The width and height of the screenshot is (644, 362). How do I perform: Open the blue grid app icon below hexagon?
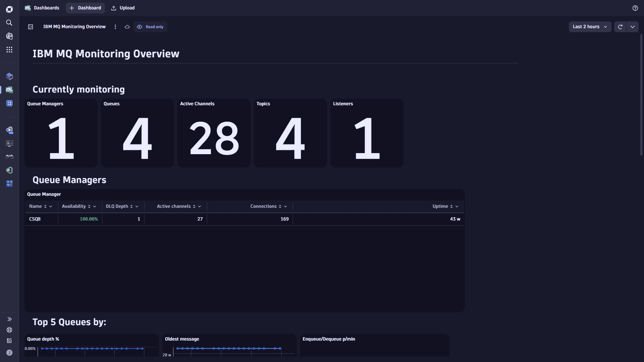9,184
